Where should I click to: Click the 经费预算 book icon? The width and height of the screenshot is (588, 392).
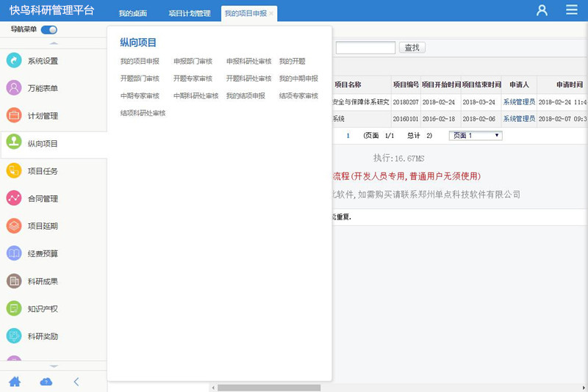14,253
